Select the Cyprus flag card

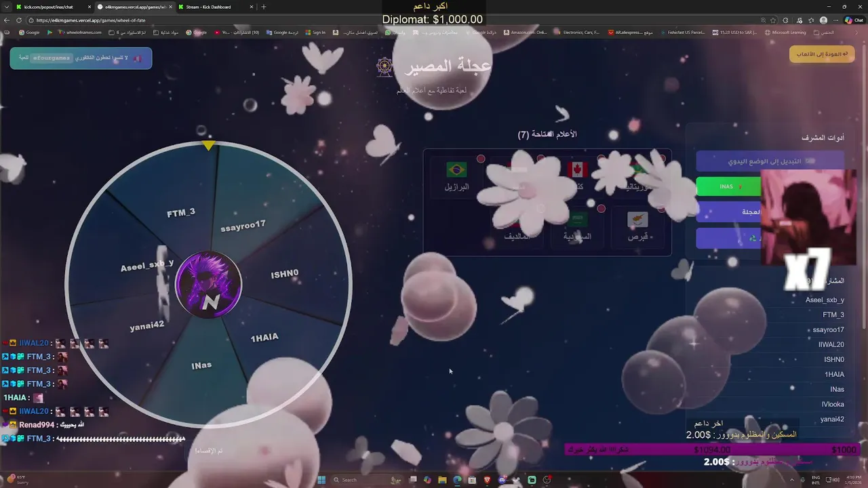click(637, 227)
